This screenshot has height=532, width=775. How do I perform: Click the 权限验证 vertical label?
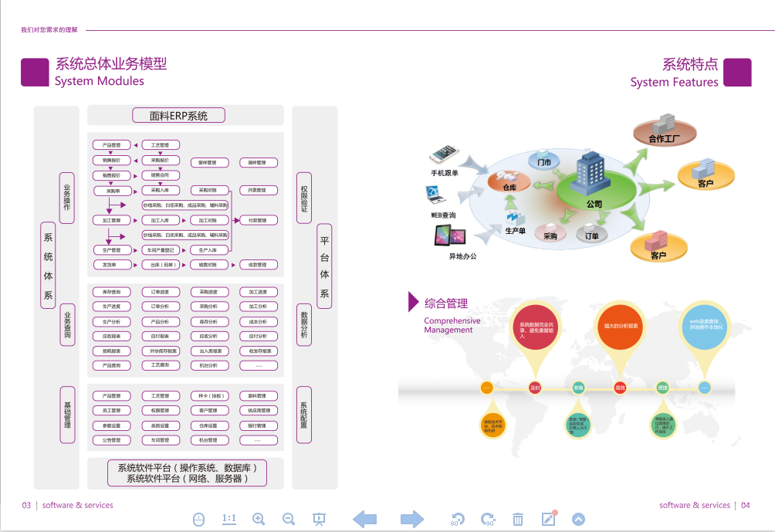[x=304, y=198]
